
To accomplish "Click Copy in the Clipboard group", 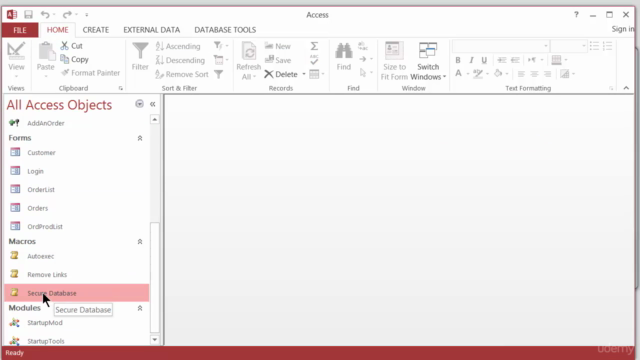I will (x=74, y=59).
